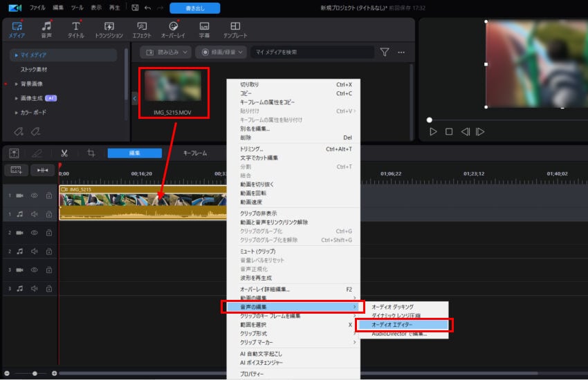The width and height of the screenshot is (588, 380).
Task: Click the save project floppy icon
Action: pyautogui.click(x=134, y=8)
